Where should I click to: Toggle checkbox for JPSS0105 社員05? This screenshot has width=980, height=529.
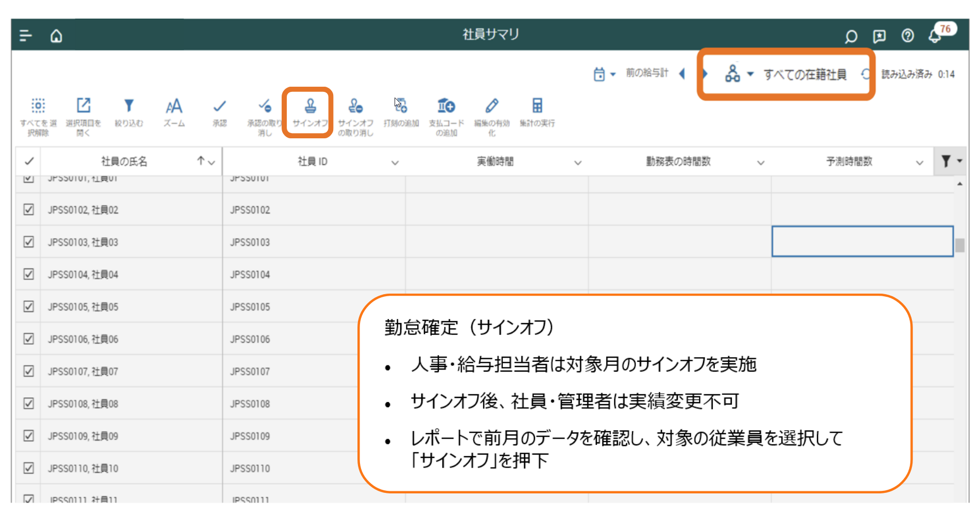(x=29, y=307)
